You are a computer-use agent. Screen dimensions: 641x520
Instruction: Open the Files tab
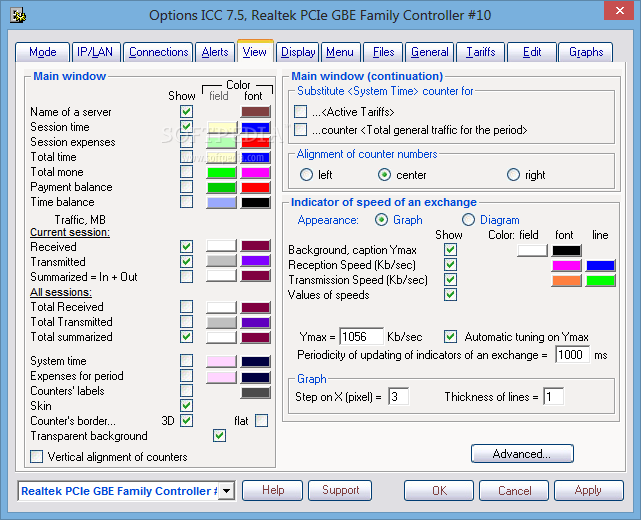pos(383,52)
